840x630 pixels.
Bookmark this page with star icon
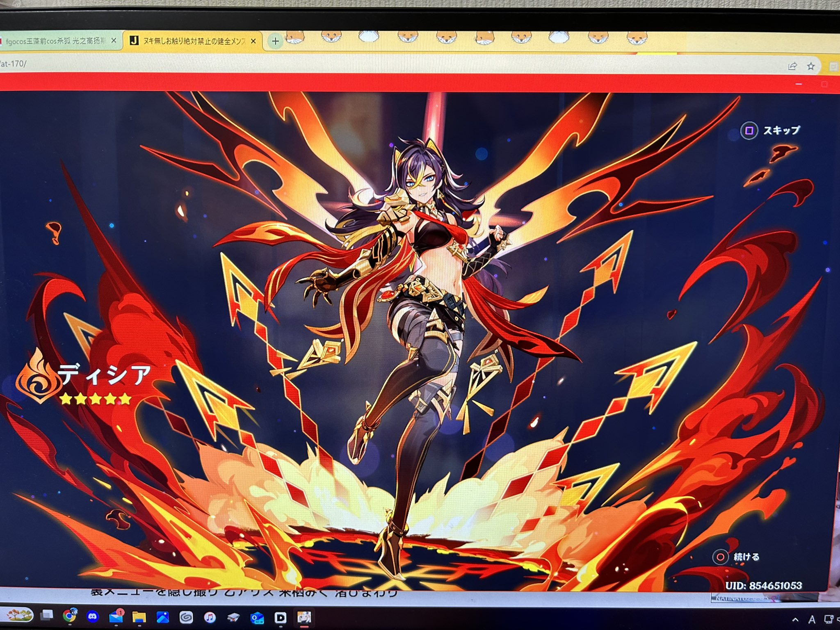(x=811, y=66)
